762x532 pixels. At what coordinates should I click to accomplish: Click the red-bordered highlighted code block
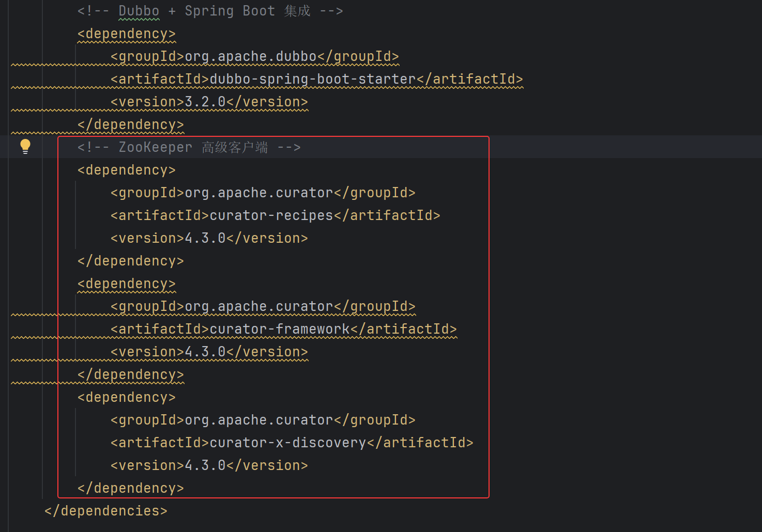tap(273, 317)
